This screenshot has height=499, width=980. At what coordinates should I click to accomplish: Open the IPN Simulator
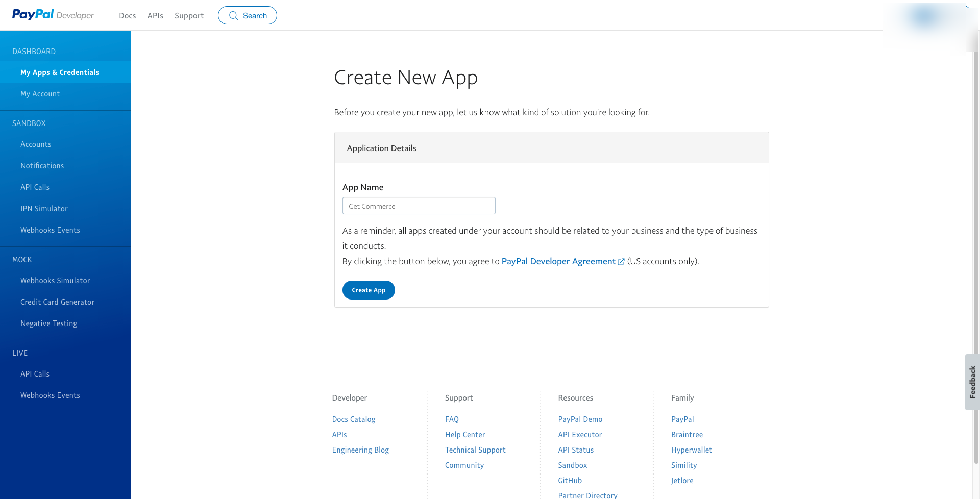(x=44, y=209)
